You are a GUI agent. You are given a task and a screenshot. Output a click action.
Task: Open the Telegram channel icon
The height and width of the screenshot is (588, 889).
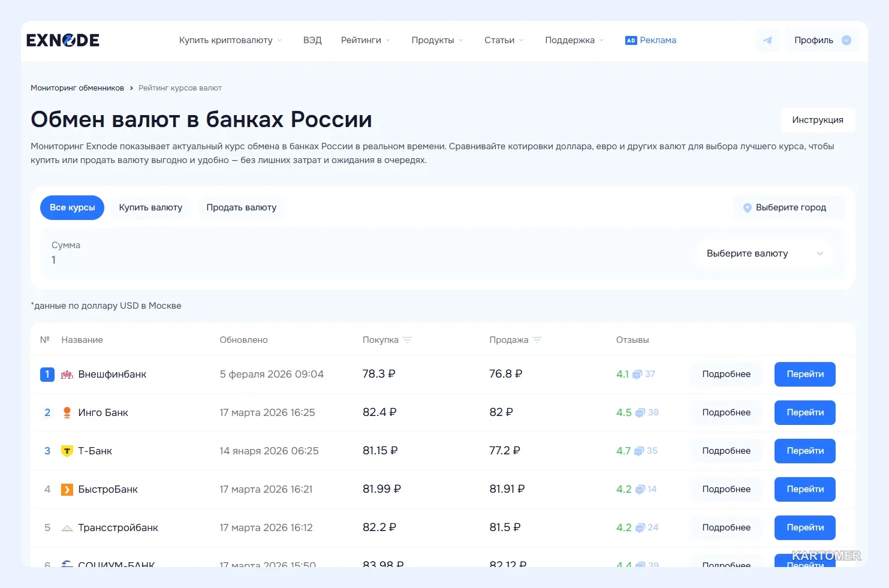767,40
